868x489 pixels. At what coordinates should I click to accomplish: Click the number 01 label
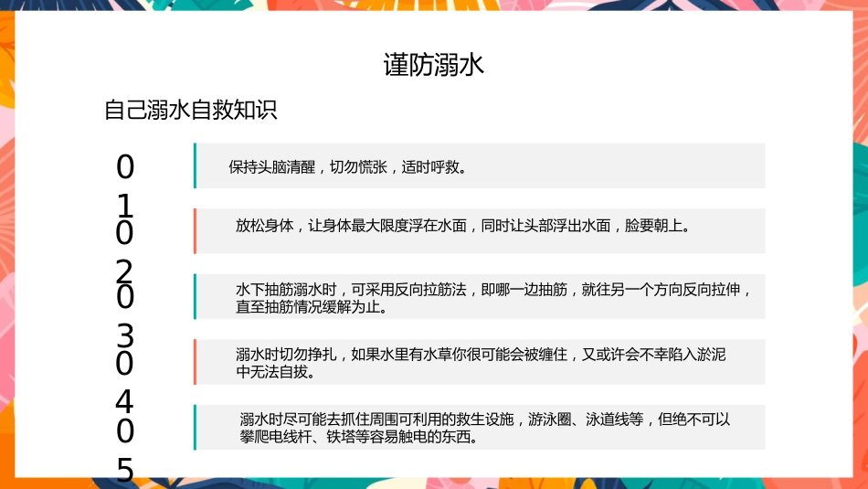coord(125,186)
